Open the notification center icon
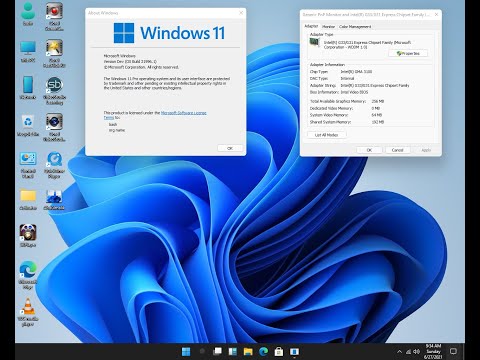Image resolution: width=480 pixels, height=360 pixels. pyautogui.click(x=453, y=351)
